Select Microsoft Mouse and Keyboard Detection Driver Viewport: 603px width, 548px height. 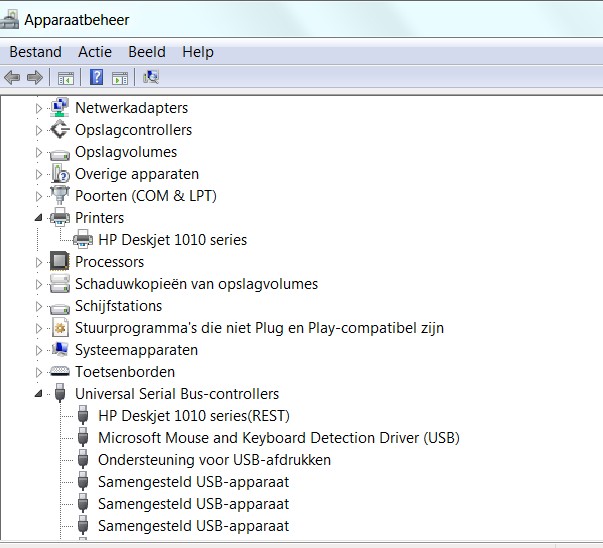tap(279, 438)
